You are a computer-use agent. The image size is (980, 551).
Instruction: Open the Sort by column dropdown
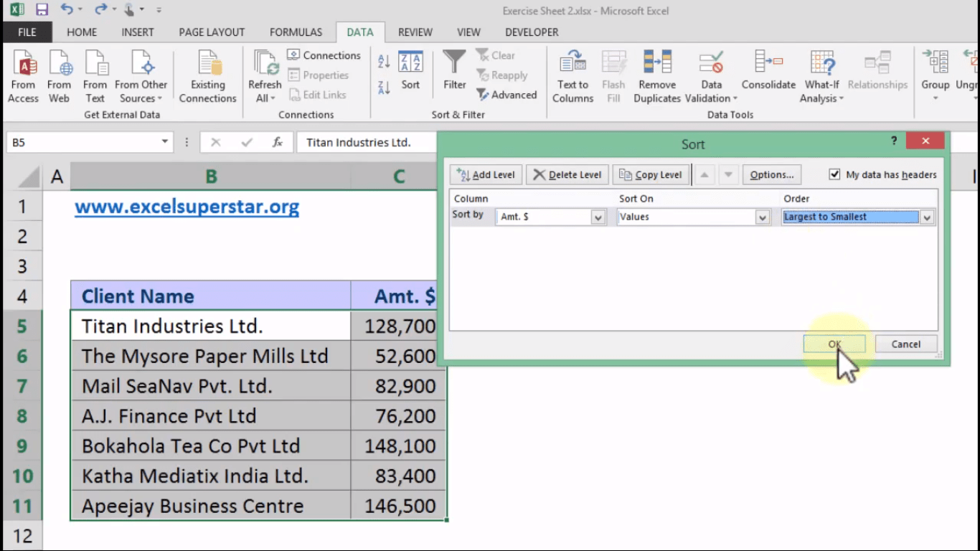[x=598, y=217]
